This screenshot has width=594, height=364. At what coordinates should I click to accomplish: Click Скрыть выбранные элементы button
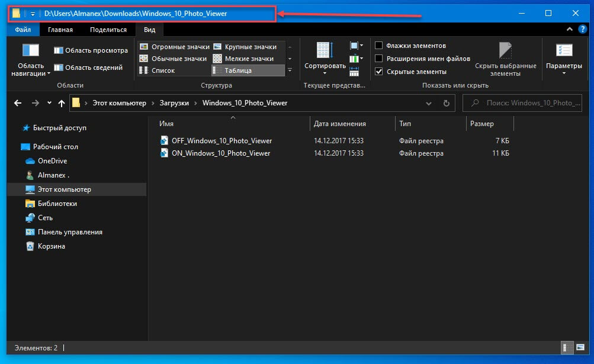coord(505,59)
